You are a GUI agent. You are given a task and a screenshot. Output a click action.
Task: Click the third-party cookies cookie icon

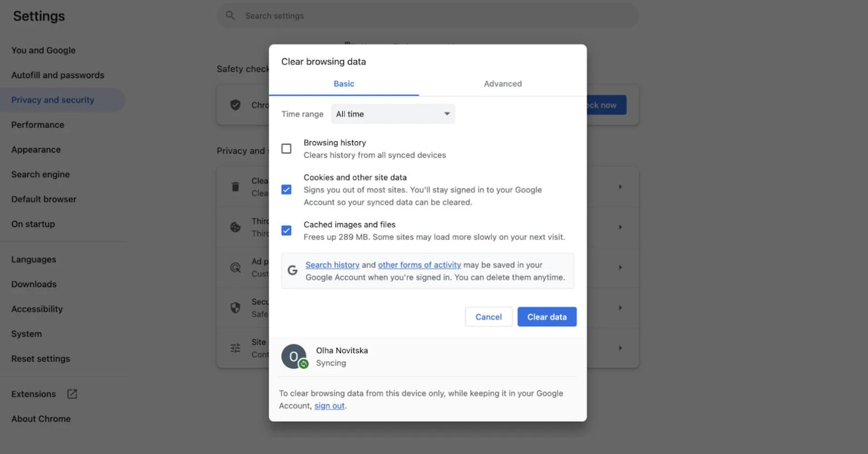[x=235, y=227]
